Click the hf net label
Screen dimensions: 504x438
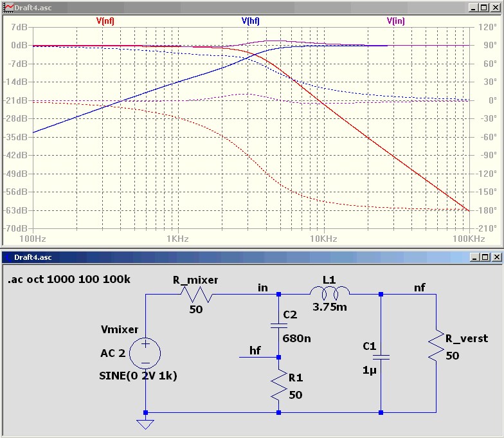point(255,350)
